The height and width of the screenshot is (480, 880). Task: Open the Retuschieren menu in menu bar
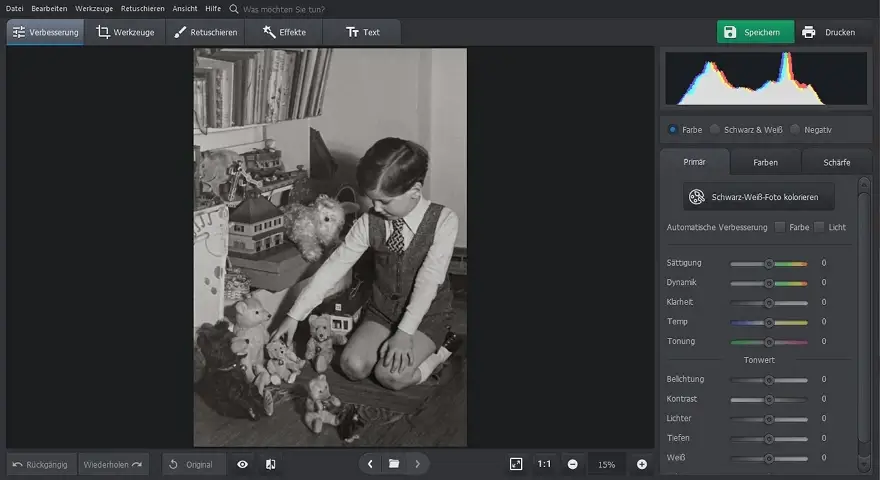(143, 8)
